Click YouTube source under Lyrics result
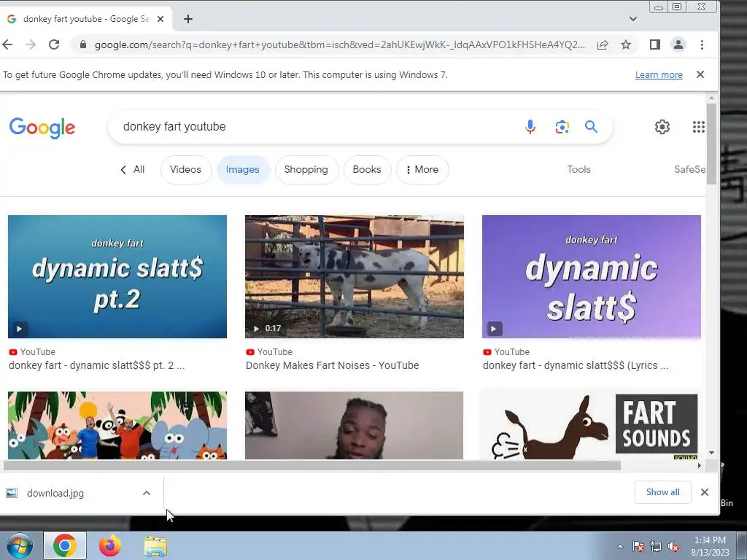The width and height of the screenshot is (747, 560). 506,352
